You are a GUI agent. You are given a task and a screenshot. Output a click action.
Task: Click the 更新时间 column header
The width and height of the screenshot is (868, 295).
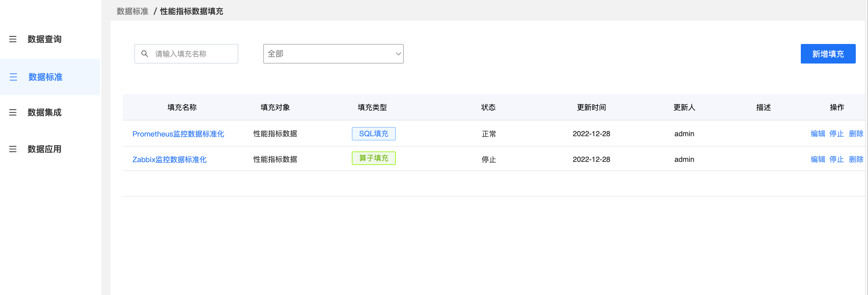point(591,107)
